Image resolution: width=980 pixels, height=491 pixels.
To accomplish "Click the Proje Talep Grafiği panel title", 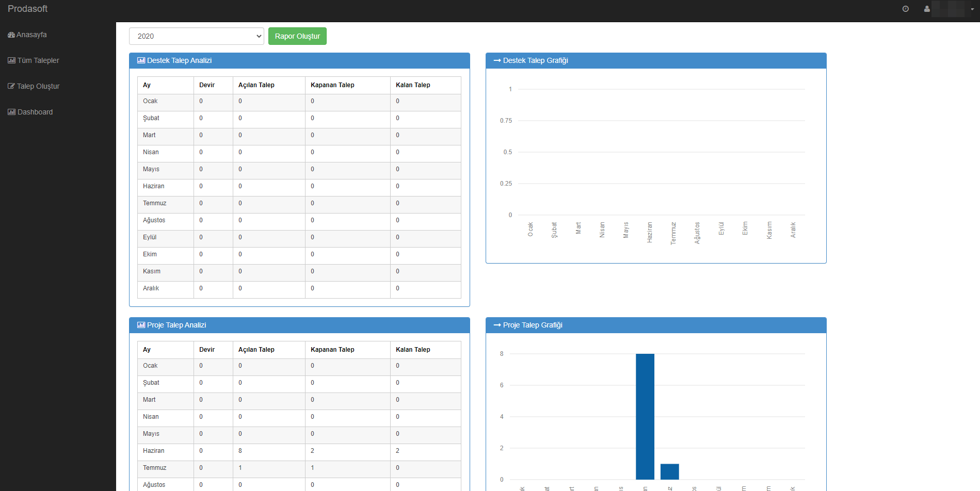I will coord(533,325).
